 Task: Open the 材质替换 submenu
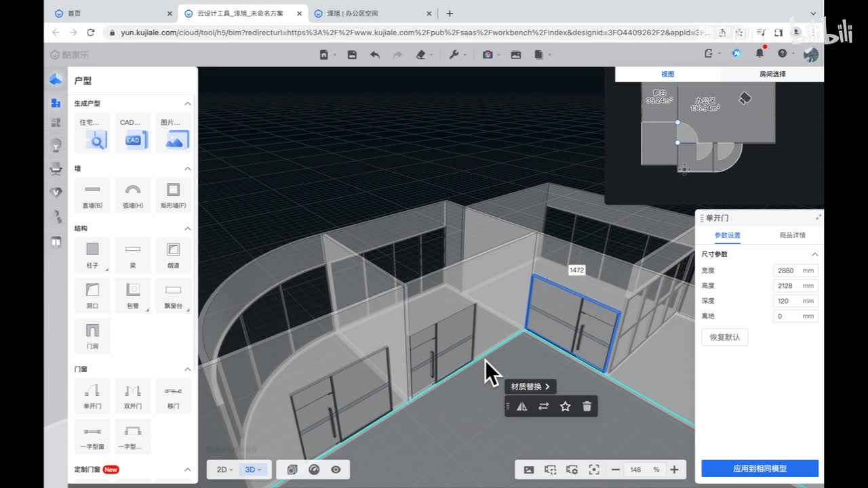pyautogui.click(x=530, y=386)
